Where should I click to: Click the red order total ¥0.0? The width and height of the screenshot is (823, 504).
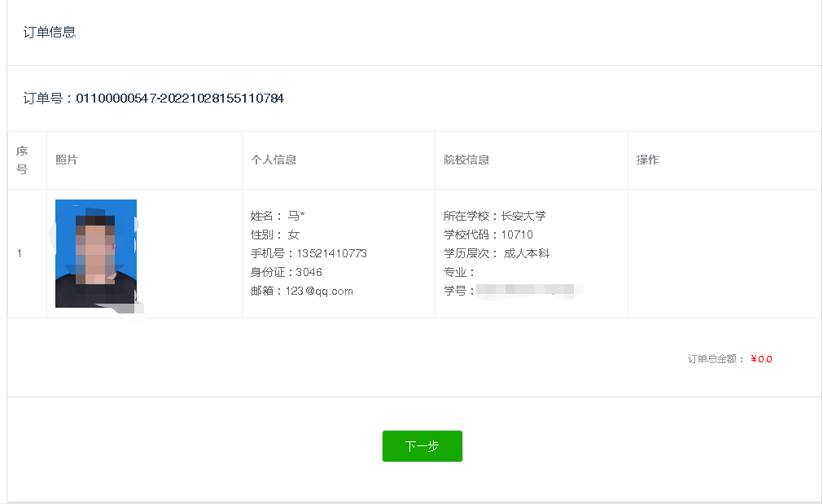(x=761, y=359)
